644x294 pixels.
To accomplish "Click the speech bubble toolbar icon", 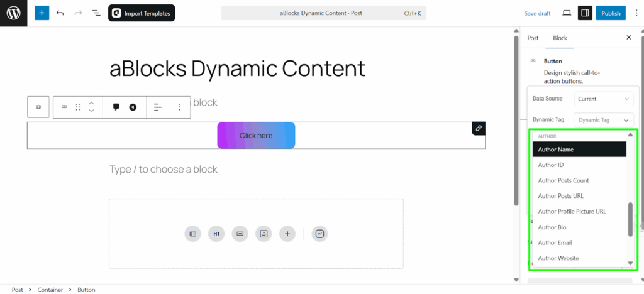I will pos(116,107).
